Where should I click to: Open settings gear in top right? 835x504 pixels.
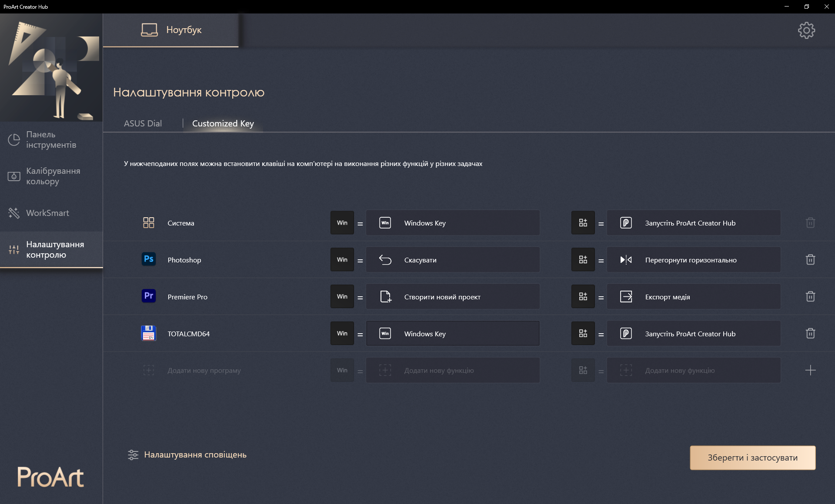(x=806, y=30)
